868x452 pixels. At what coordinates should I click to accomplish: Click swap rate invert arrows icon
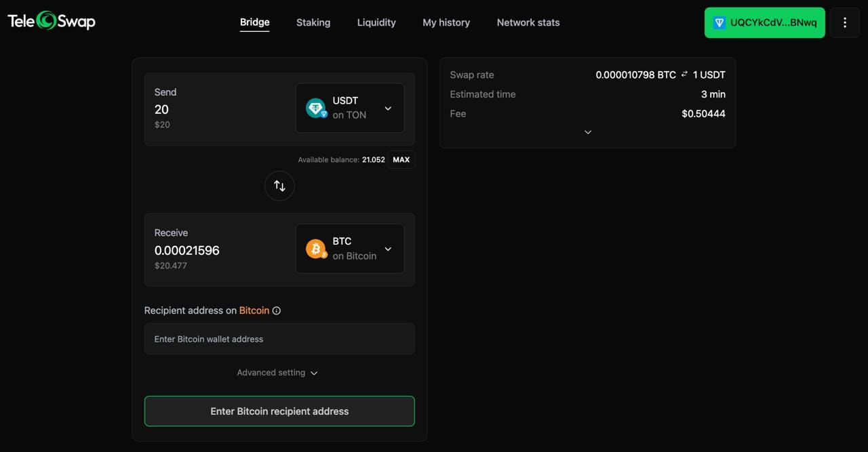(684, 75)
